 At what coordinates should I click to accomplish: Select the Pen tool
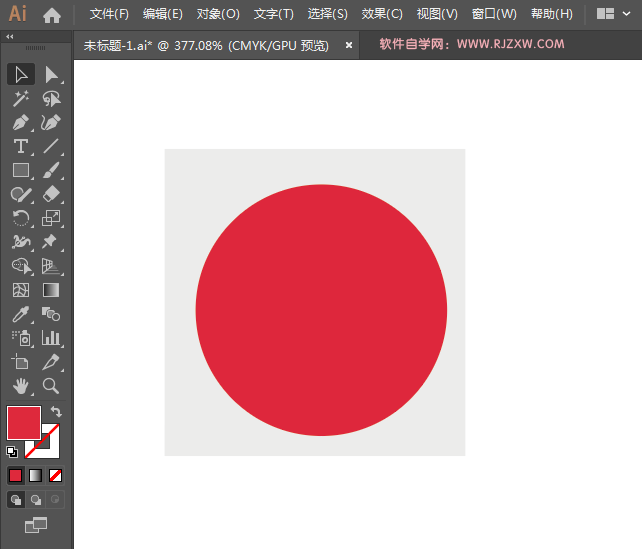(x=20, y=123)
